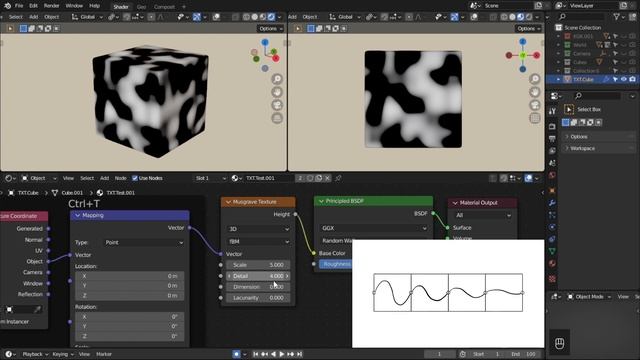Open the Playback menu in the timeline
640x360 pixels.
(35, 354)
